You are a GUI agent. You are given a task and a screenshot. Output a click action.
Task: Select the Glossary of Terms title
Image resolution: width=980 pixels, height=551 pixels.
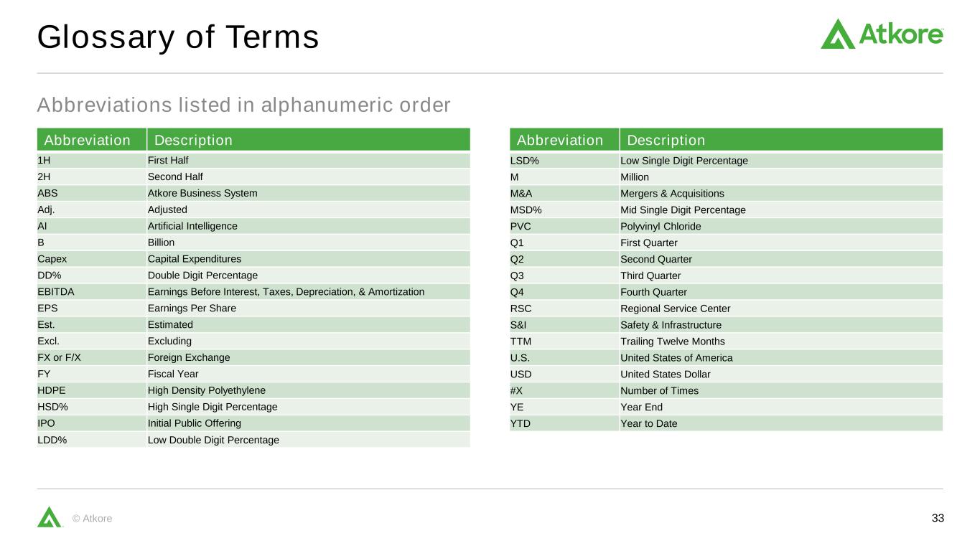tap(178, 37)
